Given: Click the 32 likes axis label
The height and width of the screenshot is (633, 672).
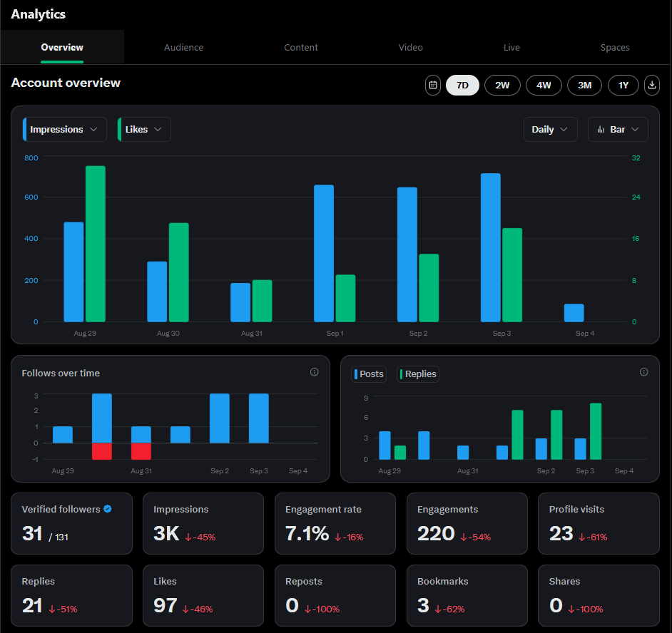Looking at the screenshot, I should click(x=636, y=158).
